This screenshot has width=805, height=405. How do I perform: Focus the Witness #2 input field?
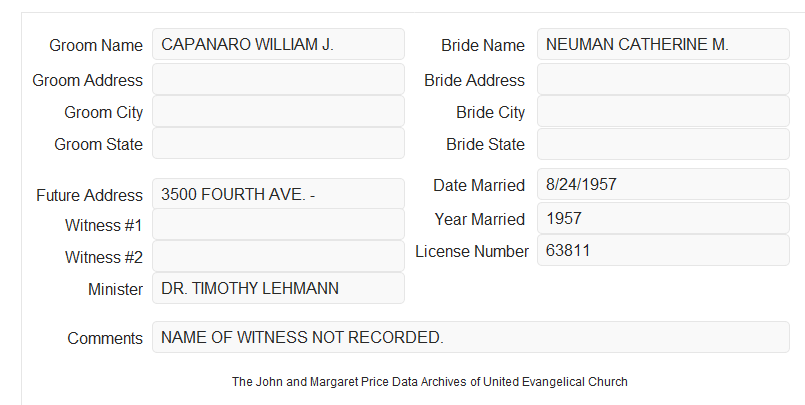pos(278,256)
